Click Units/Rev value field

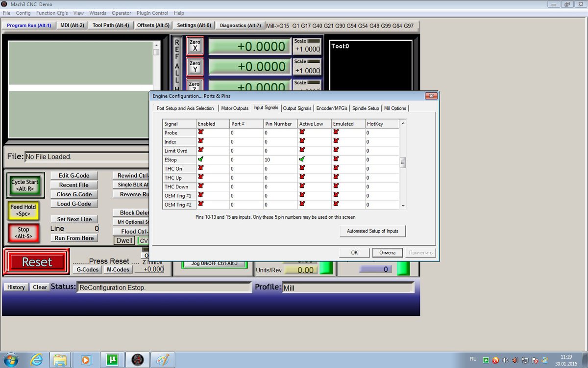point(300,270)
